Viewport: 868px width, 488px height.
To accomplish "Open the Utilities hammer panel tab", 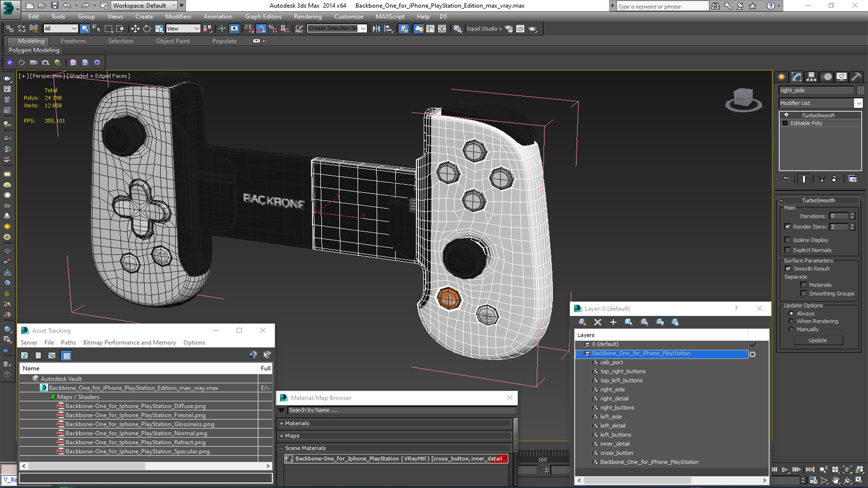I will [856, 77].
